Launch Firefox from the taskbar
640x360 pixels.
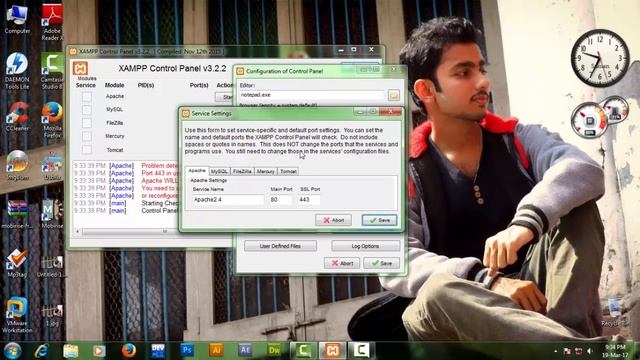(x=129, y=351)
